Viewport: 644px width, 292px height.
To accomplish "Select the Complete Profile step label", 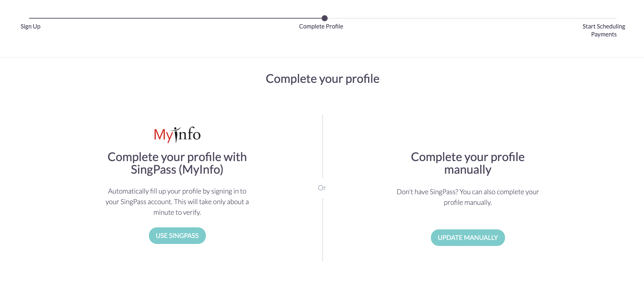I will [321, 27].
